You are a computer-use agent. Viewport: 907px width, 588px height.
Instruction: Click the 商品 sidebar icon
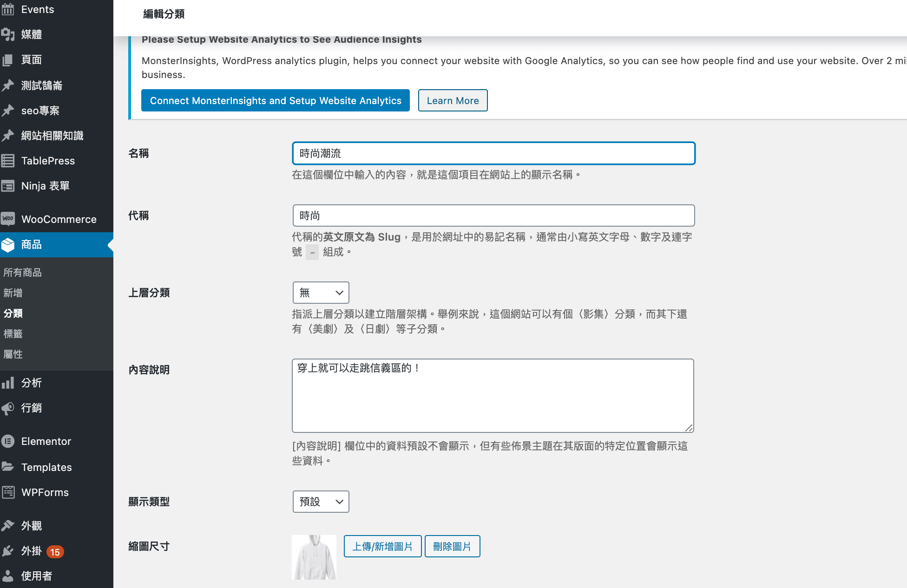(8, 245)
